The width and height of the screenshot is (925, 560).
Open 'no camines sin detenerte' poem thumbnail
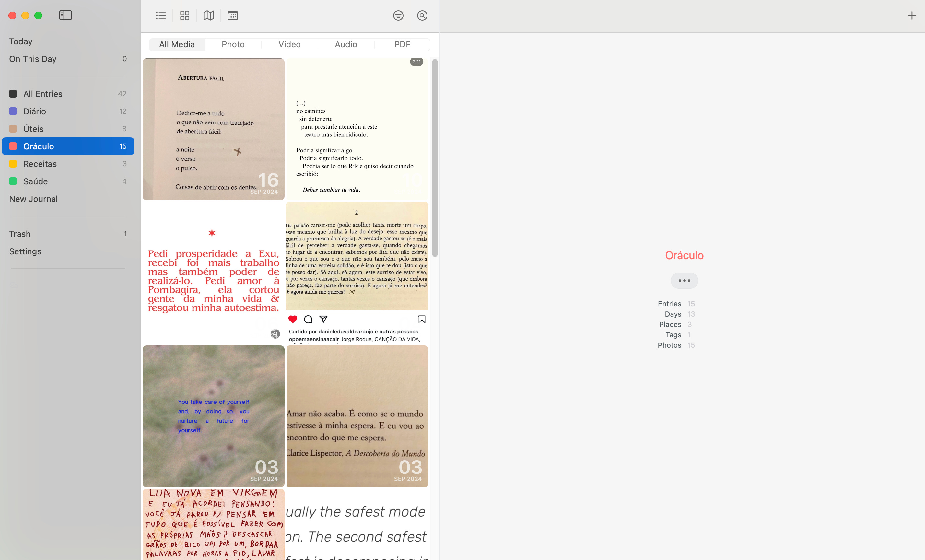coord(357,129)
